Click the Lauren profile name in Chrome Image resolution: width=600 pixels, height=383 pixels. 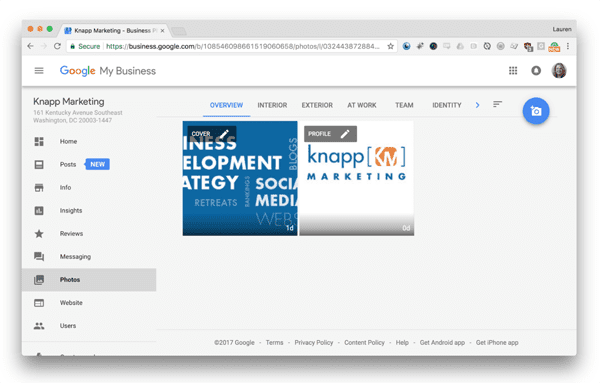pos(562,29)
